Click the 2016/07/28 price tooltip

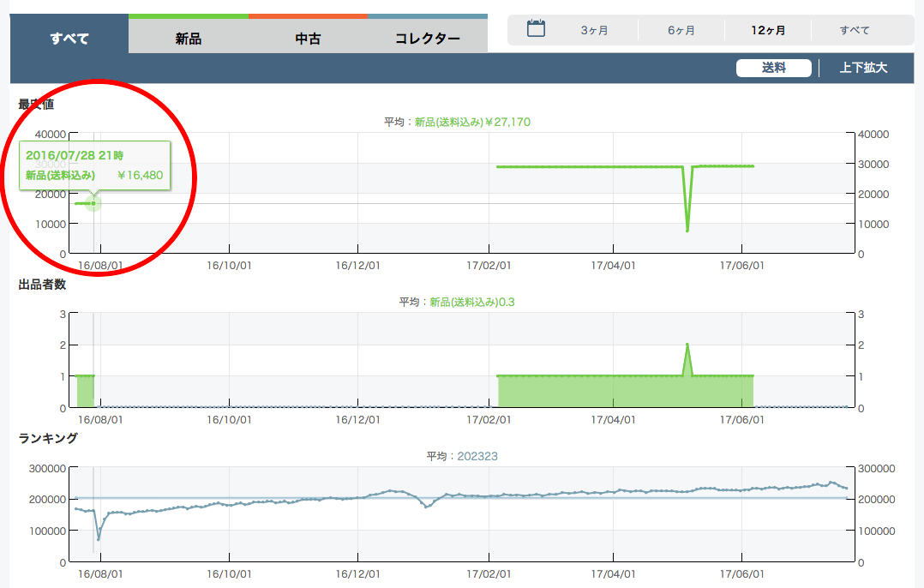pyautogui.click(x=94, y=165)
